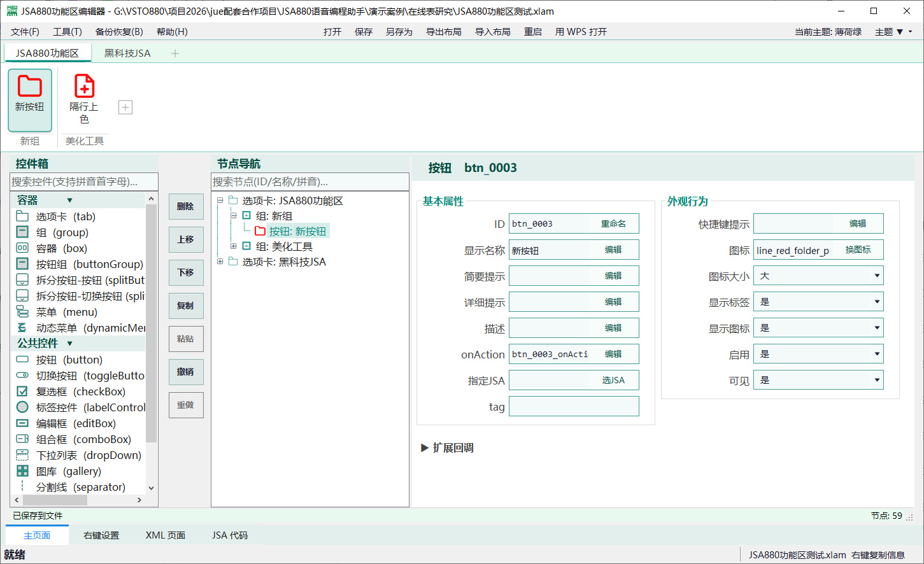
Task: Click the red folder 新按钮 ribbon icon
Action: pyautogui.click(x=30, y=87)
